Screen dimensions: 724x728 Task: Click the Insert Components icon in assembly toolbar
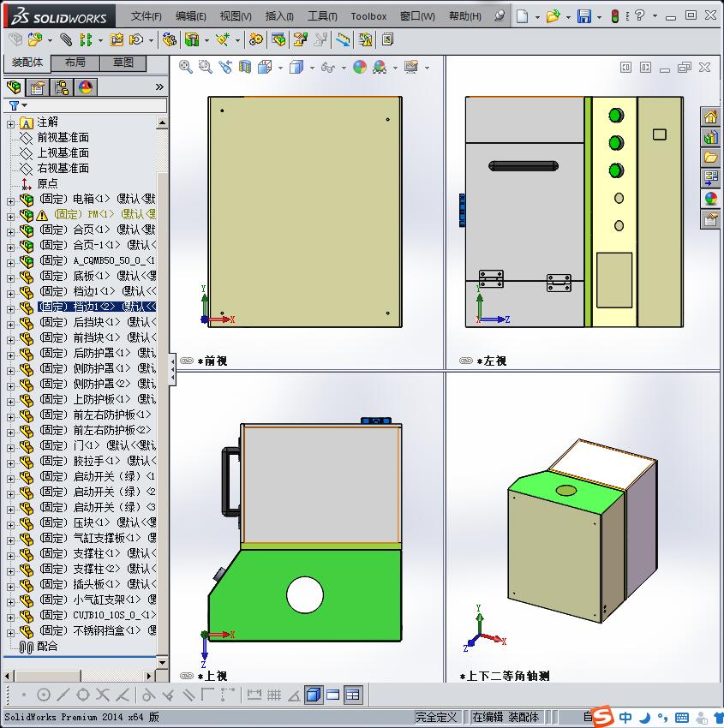click(x=35, y=40)
